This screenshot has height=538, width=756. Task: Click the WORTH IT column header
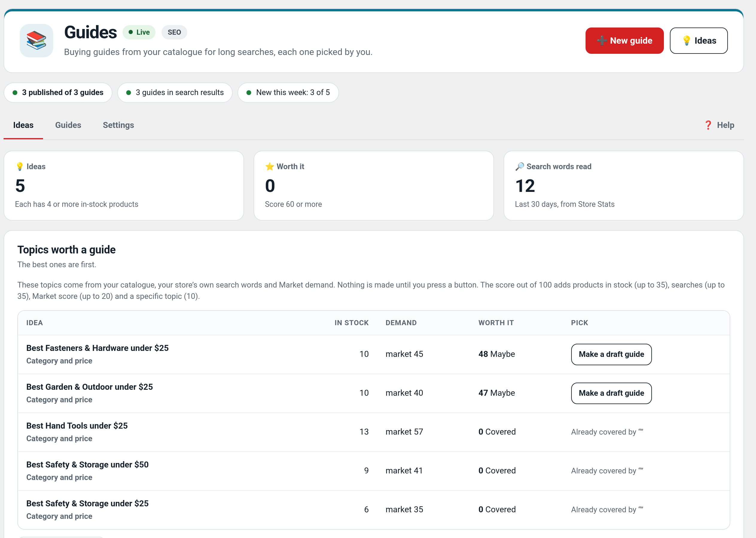coord(496,323)
